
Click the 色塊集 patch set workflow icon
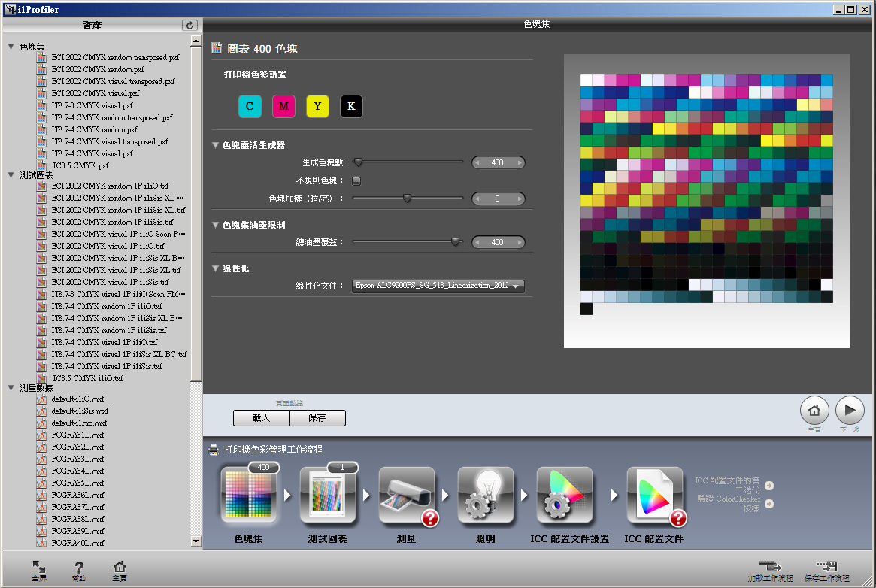click(x=249, y=496)
